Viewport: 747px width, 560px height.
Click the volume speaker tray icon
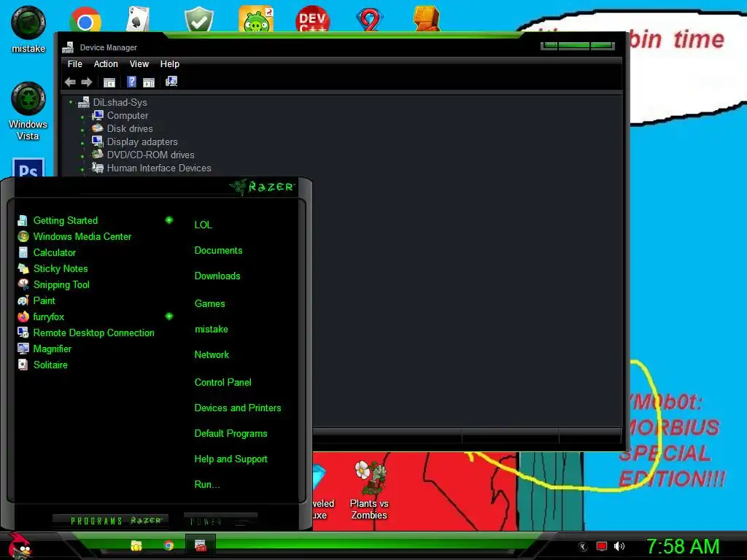click(619, 546)
